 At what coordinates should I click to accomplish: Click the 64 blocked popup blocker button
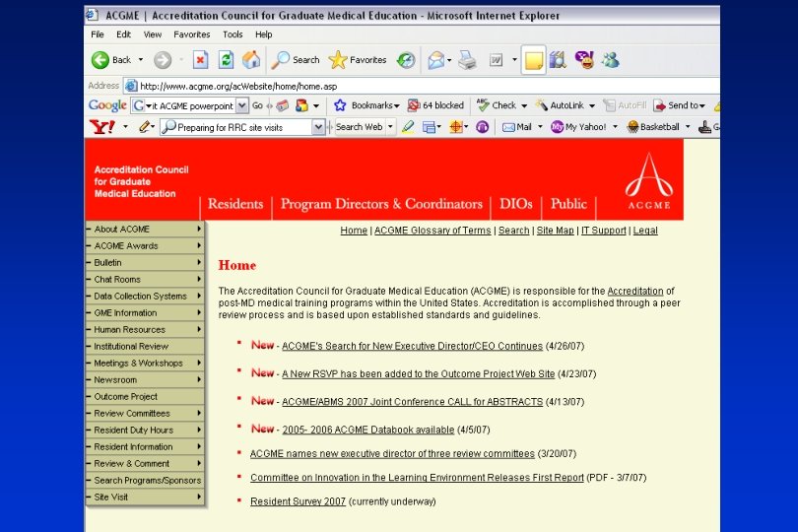tap(435, 105)
